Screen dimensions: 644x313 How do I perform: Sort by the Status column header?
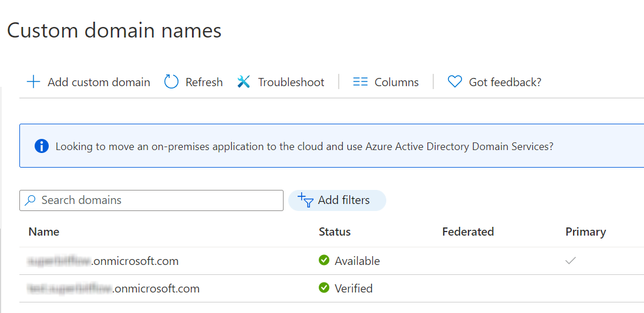tap(335, 232)
